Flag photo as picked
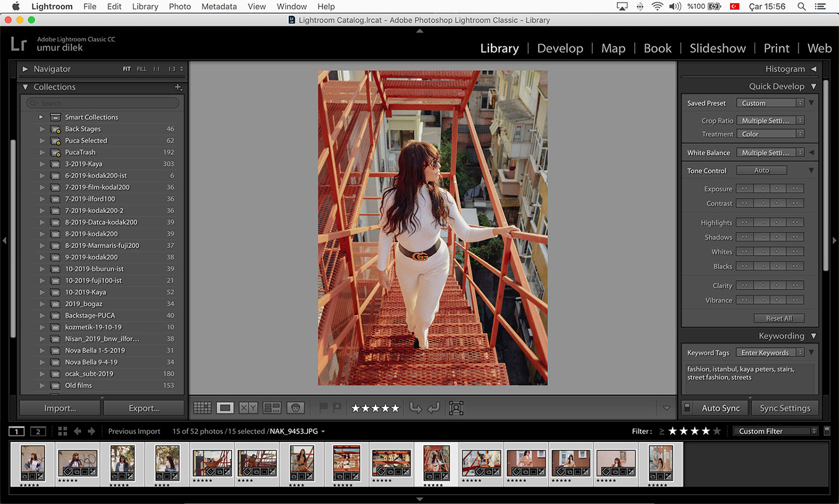The height and width of the screenshot is (504, 839). 323,408
